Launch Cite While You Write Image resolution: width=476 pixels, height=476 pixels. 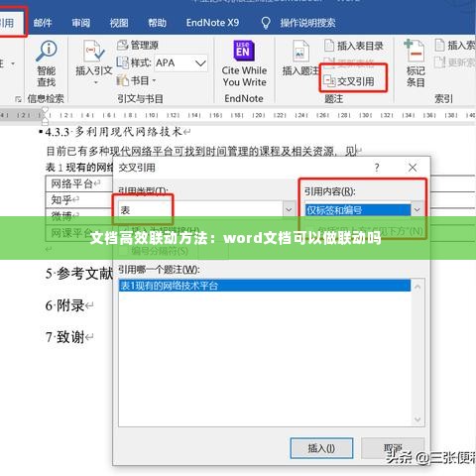point(244,63)
